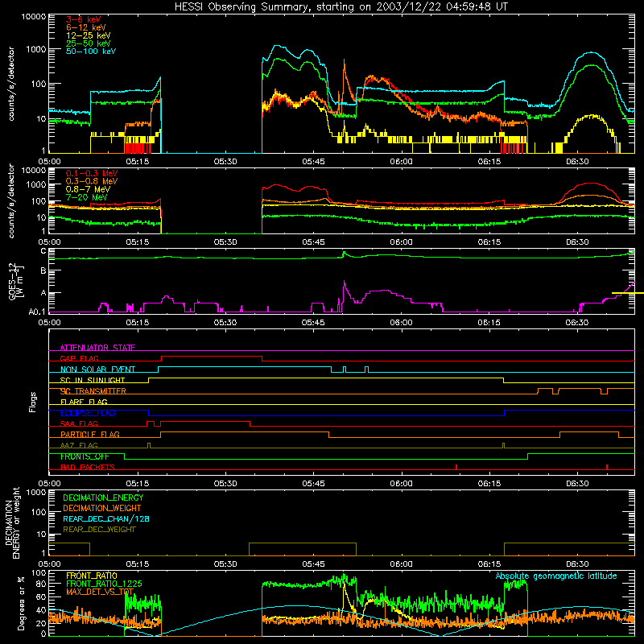Click the 0.3-0.8 MeV legend entry
Image resolution: width=644 pixels, height=644 pixels.
(x=92, y=181)
